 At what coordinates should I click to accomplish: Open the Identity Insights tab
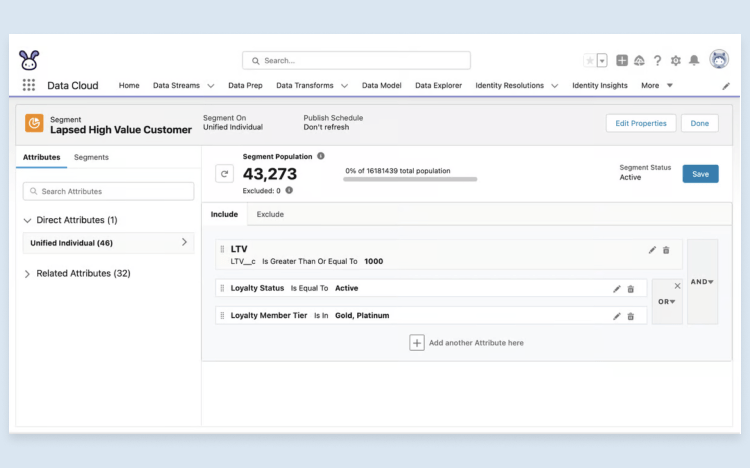tap(600, 85)
